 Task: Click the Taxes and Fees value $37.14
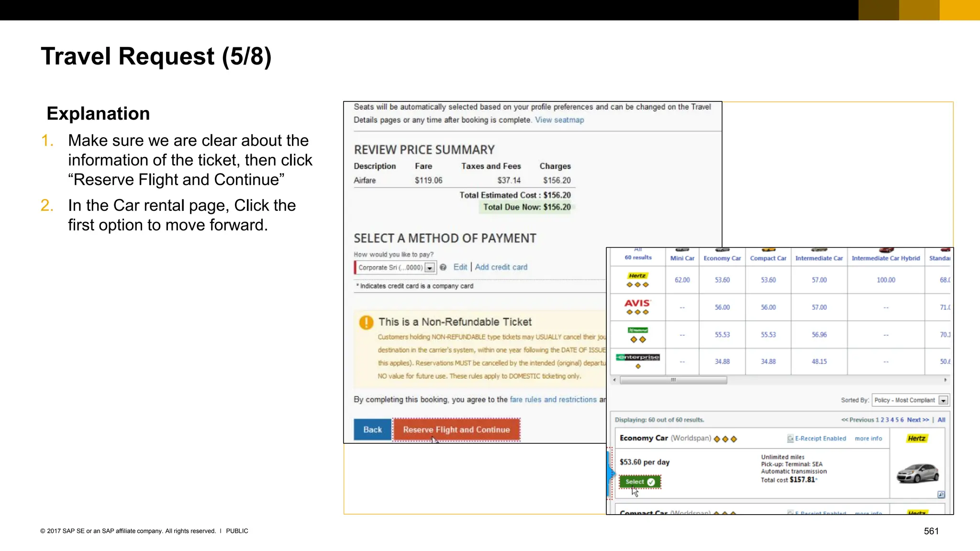[x=509, y=180]
